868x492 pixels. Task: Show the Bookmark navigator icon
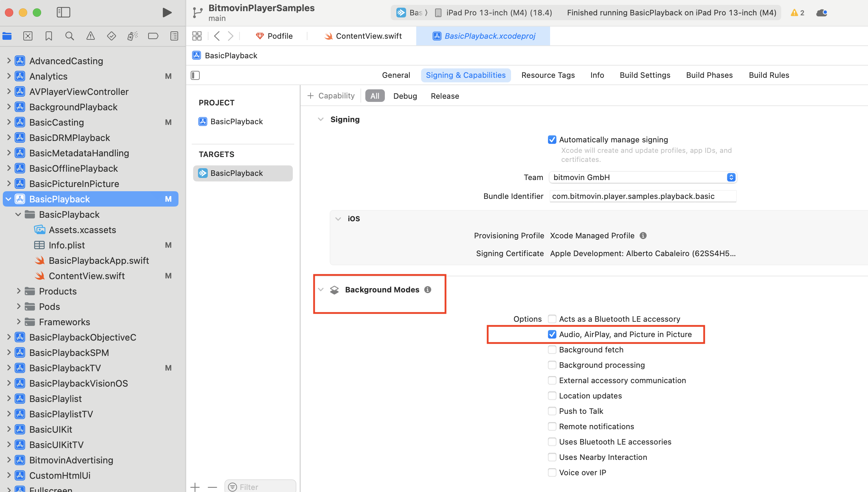[x=48, y=36]
